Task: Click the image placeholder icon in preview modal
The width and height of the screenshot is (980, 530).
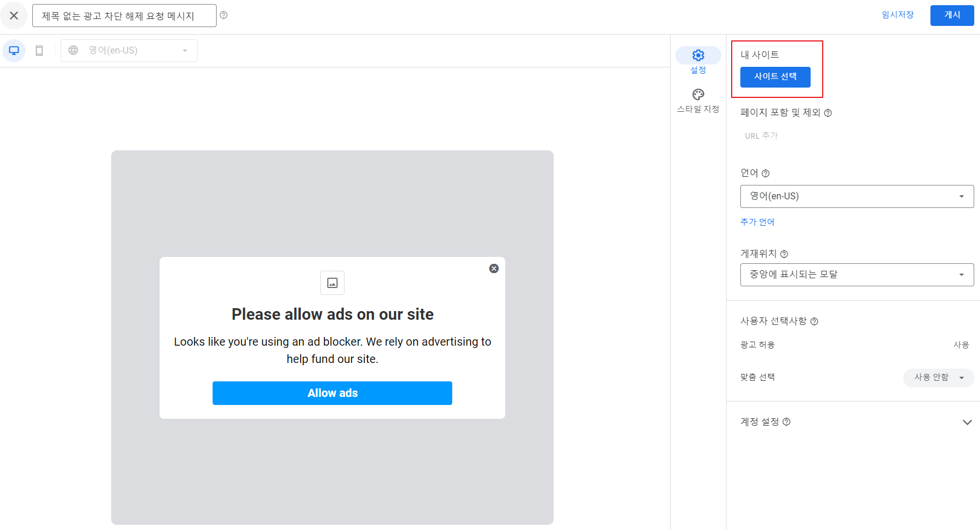Action: pyautogui.click(x=332, y=283)
